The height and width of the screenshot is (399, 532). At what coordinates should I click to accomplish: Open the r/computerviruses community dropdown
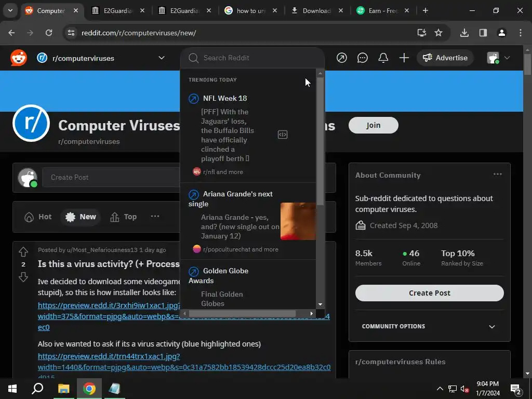coord(101,58)
